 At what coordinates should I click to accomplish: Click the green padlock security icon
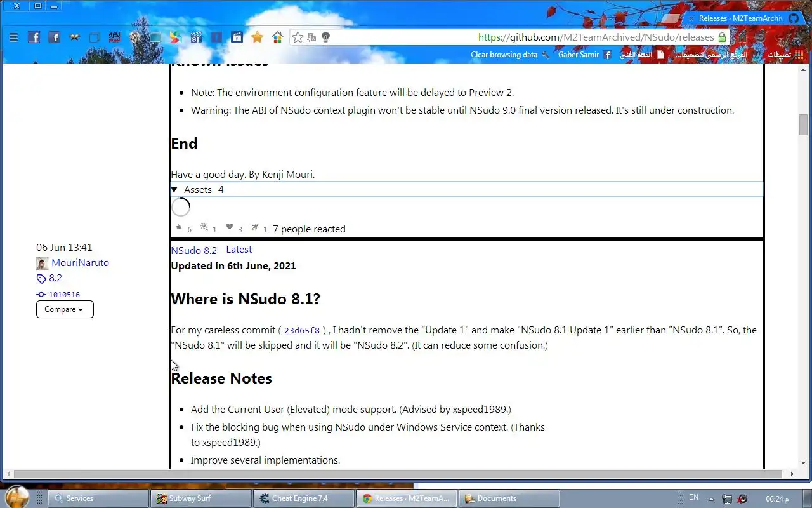(722, 37)
